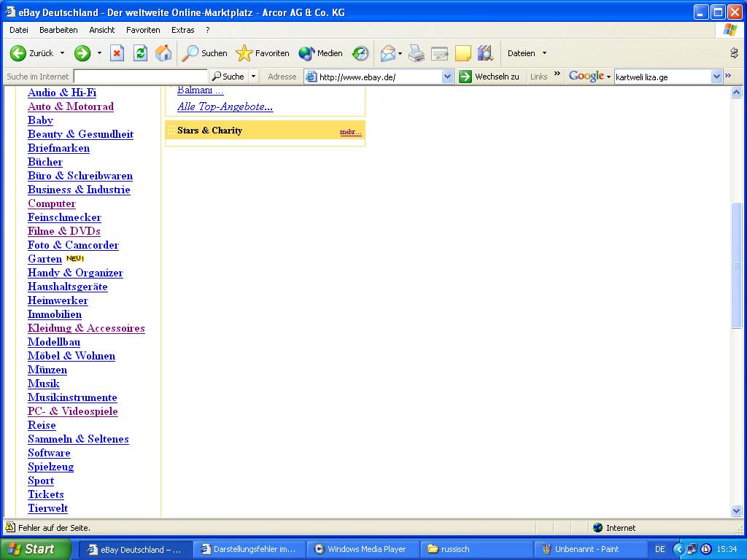Open the Extras menu

tap(183, 29)
